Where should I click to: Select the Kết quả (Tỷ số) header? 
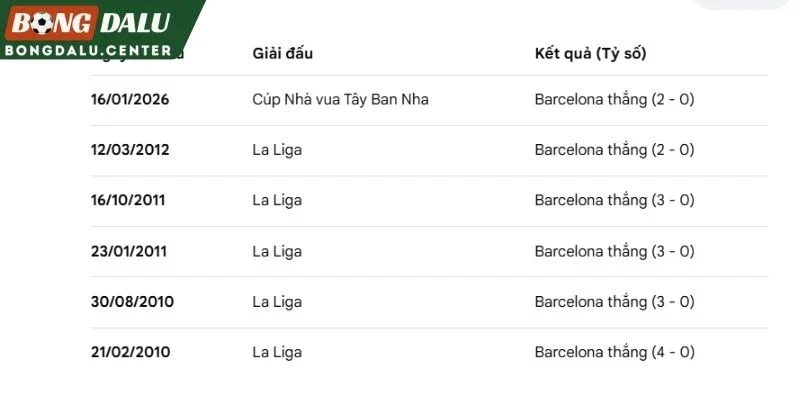pos(590,54)
